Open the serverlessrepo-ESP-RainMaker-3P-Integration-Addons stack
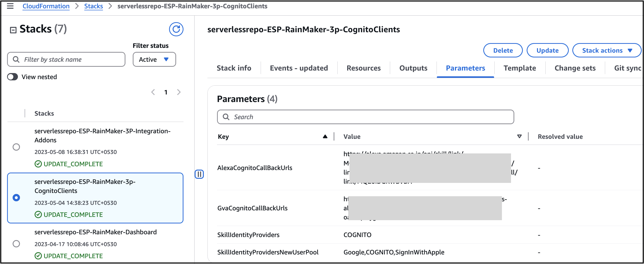Viewport: 644px width, 264px height. pyautogui.click(x=102, y=136)
